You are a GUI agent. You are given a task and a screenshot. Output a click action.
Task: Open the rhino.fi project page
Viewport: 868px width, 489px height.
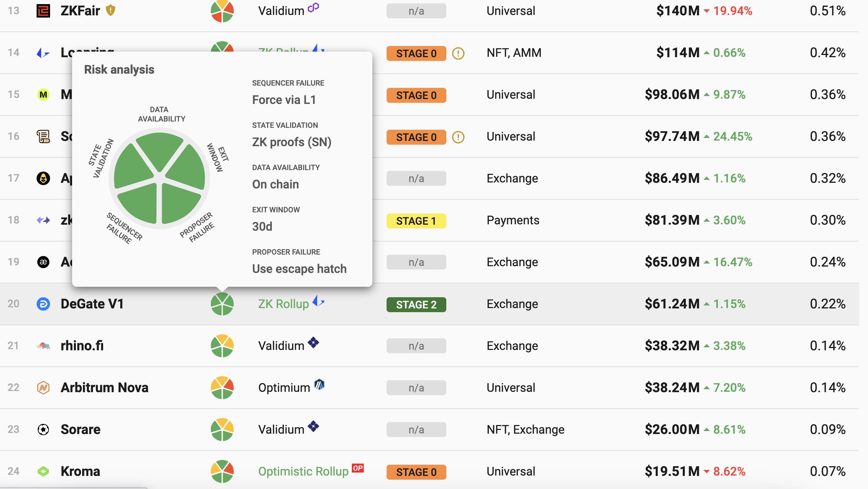(x=82, y=346)
